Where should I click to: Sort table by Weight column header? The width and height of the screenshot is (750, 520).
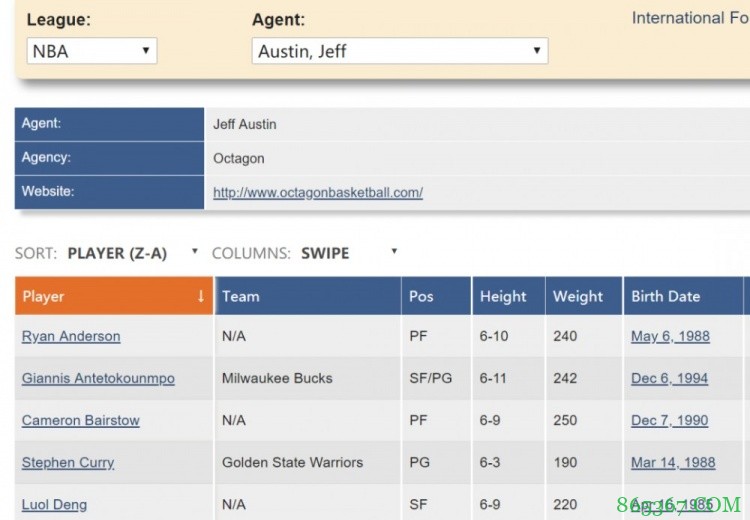click(x=578, y=296)
